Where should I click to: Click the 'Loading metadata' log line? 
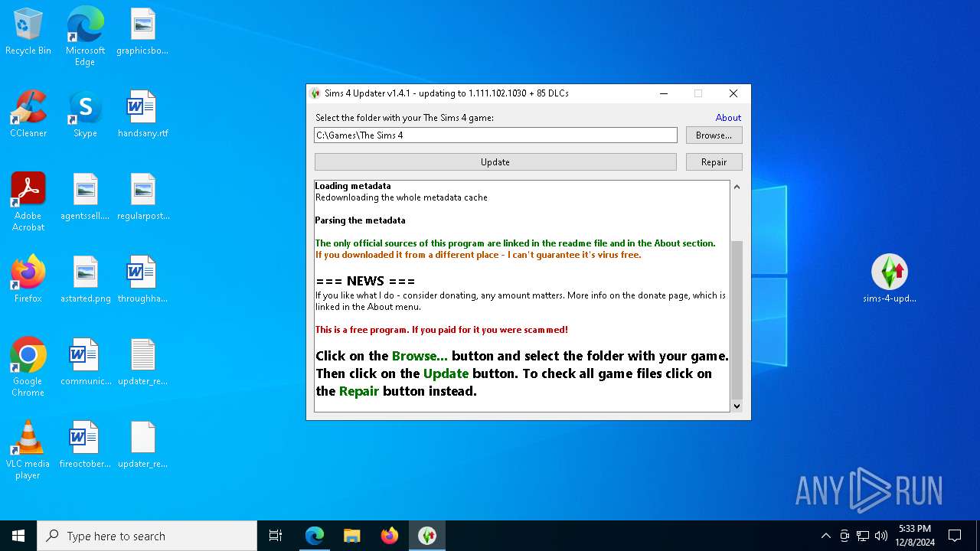353,186
